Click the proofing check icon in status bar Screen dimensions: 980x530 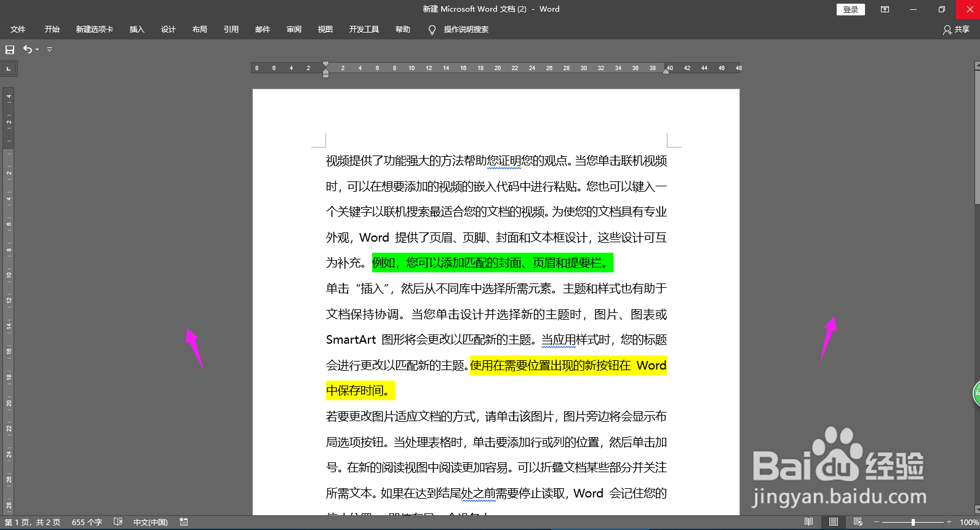[118, 522]
